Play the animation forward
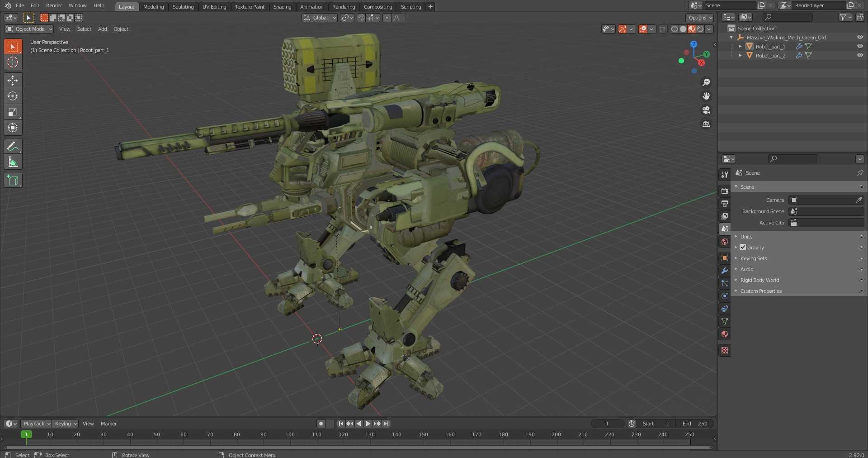This screenshot has height=458, width=868. (x=368, y=424)
